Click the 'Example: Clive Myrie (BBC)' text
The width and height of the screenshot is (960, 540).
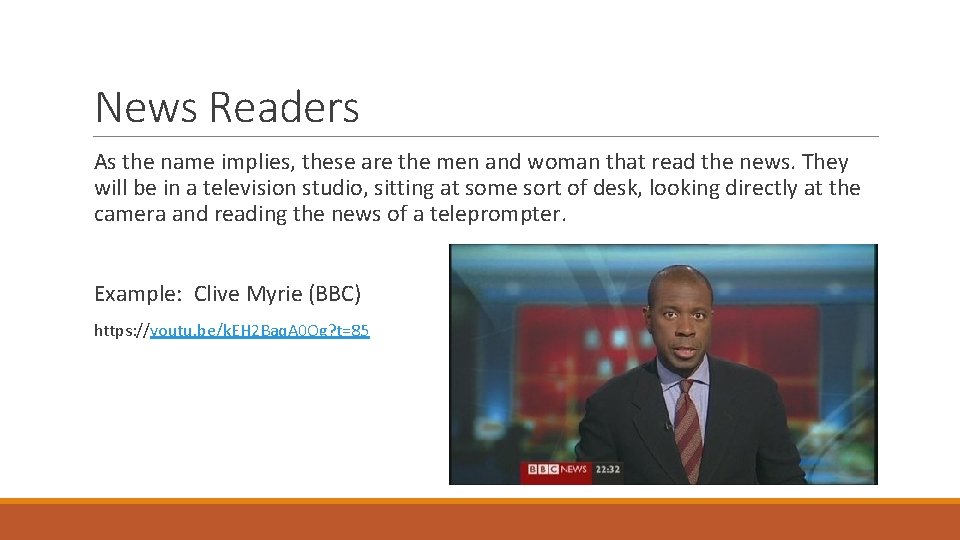click(228, 294)
